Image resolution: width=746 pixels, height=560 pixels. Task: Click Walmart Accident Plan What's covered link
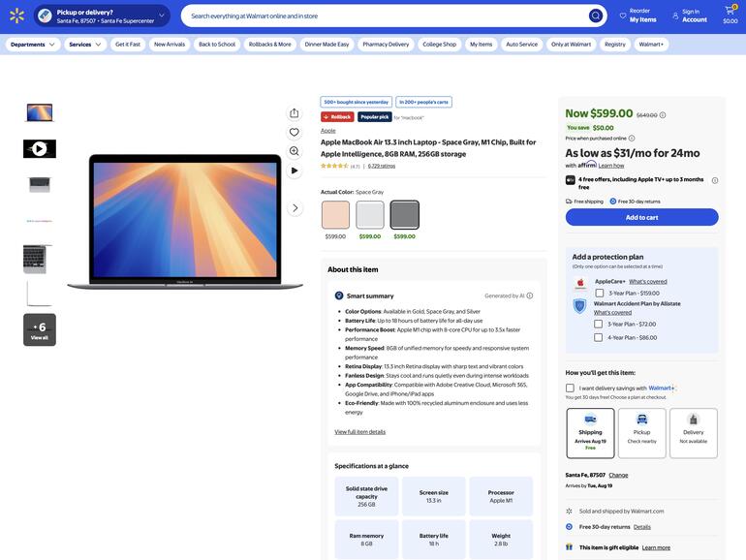click(x=612, y=313)
